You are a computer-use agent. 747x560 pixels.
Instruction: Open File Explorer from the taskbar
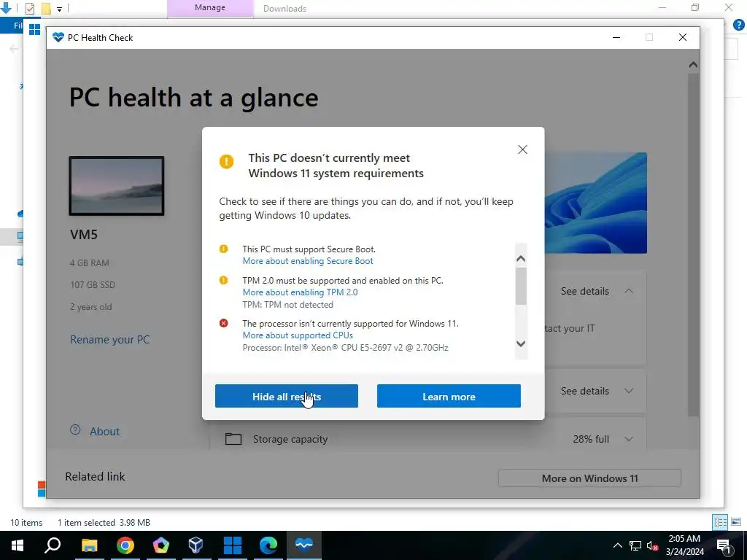[89, 545]
